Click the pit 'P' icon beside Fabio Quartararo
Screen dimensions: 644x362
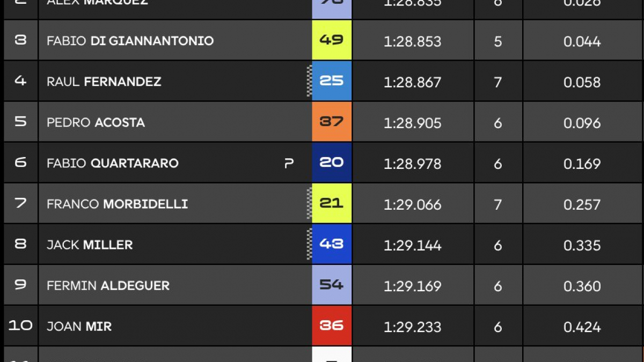289,164
